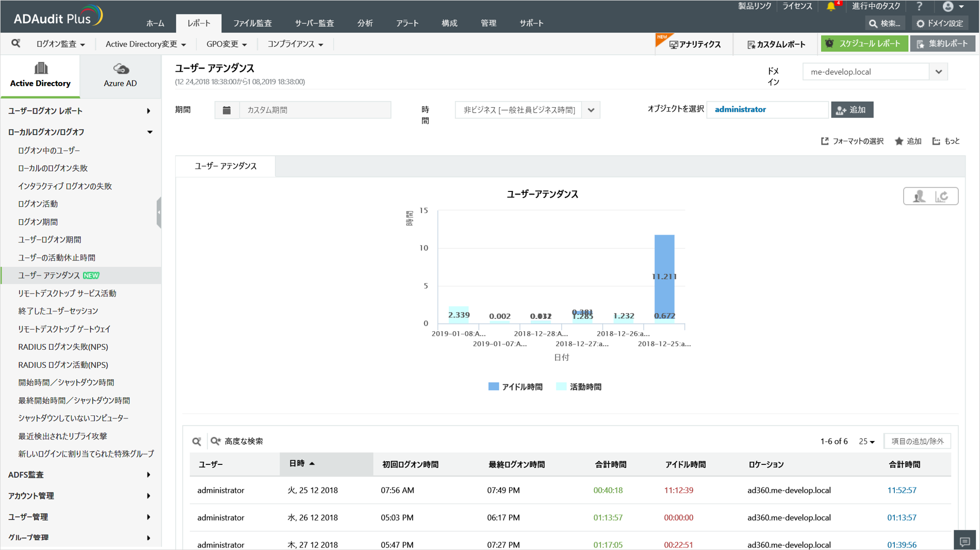Open the quick search icon above report list
This screenshot has width=980, height=550.
15,44
